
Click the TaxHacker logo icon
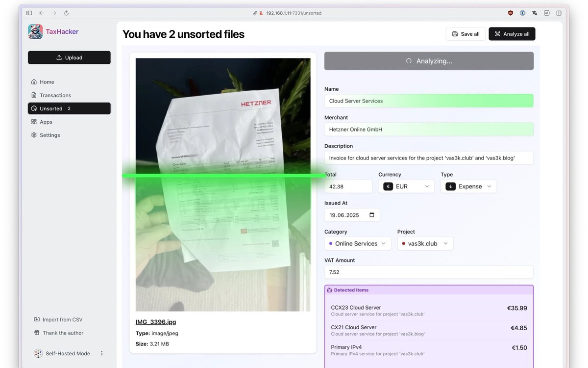(35, 31)
